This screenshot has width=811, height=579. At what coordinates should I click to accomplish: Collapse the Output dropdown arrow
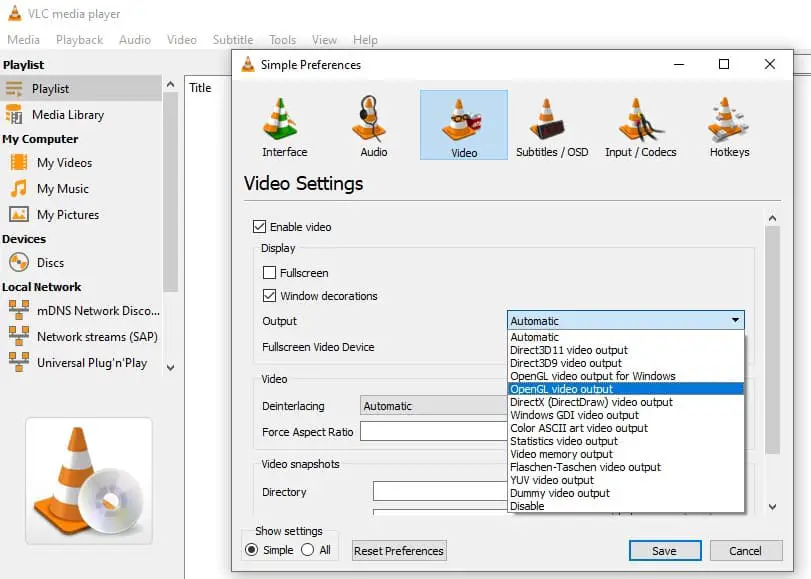735,321
